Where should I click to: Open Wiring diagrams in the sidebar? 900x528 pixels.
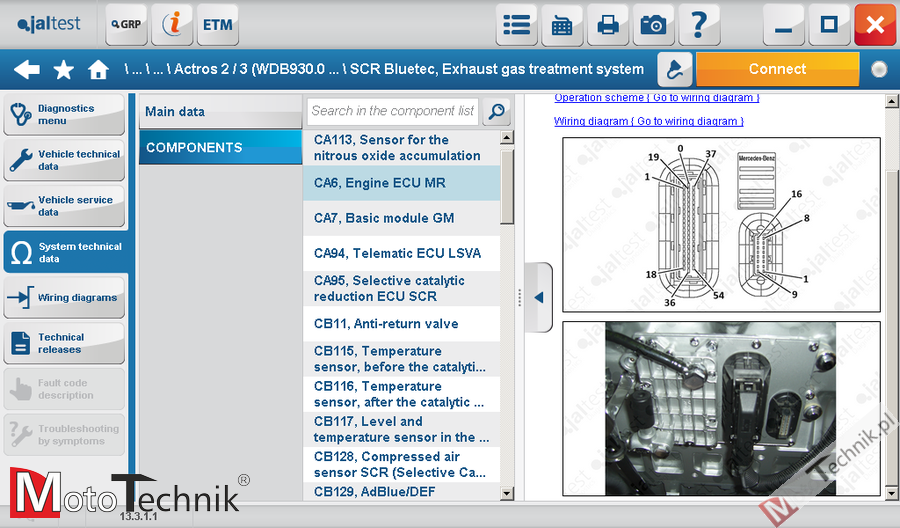click(x=65, y=298)
